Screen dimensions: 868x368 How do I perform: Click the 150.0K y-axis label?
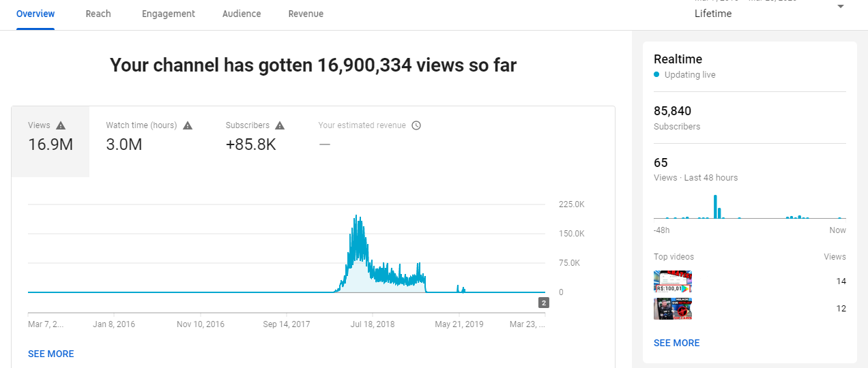point(572,234)
